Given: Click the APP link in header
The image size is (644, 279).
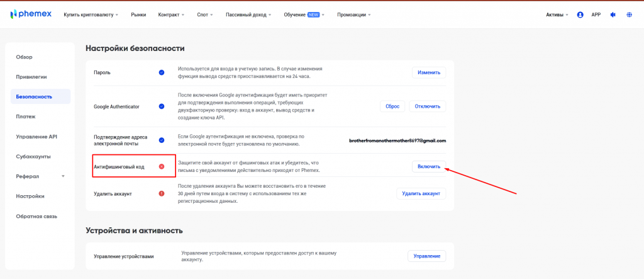Looking at the screenshot, I should (x=596, y=14).
